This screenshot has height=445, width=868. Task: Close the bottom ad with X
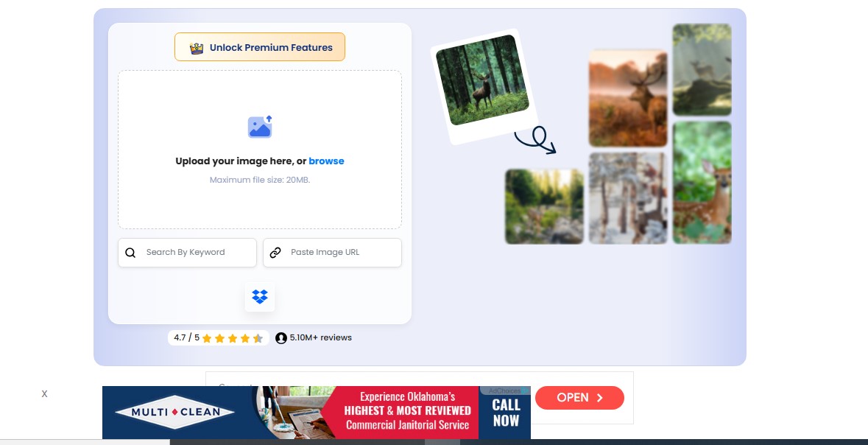(44, 394)
